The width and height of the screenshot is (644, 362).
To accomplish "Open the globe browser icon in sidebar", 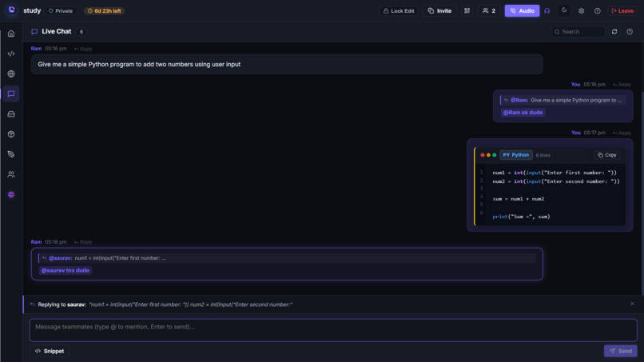I will pos(11,74).
